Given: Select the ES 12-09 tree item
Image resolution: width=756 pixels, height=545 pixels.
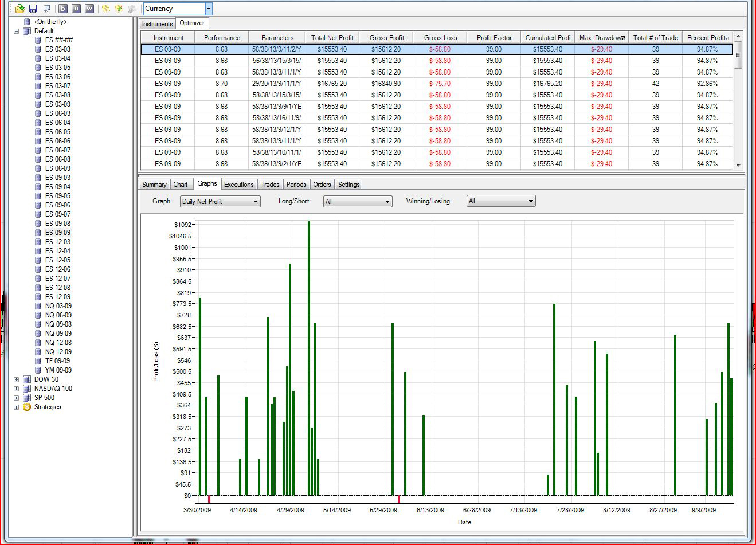Looking at the screenshot, I should coord(58,297).
